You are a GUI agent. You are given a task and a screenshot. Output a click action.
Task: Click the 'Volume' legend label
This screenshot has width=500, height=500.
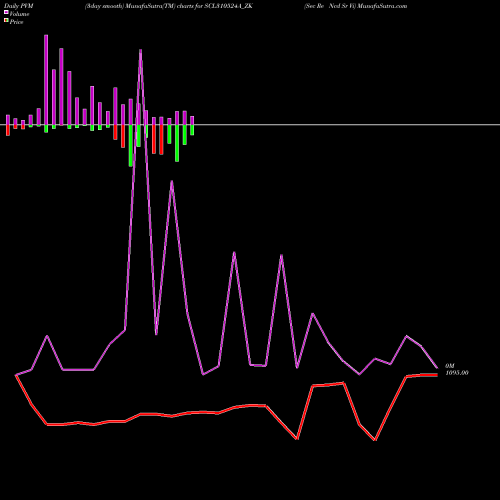point(19,14)
